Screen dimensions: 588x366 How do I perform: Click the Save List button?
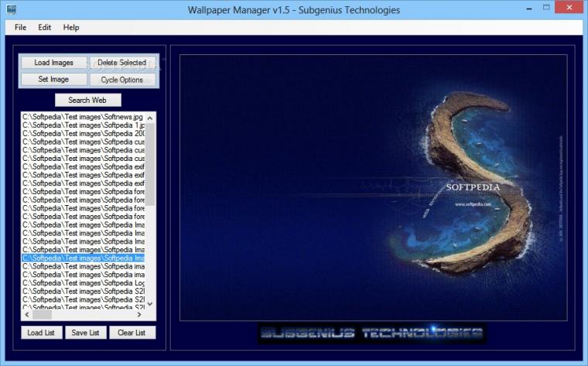pyautogui.click(x=86, y=333)
